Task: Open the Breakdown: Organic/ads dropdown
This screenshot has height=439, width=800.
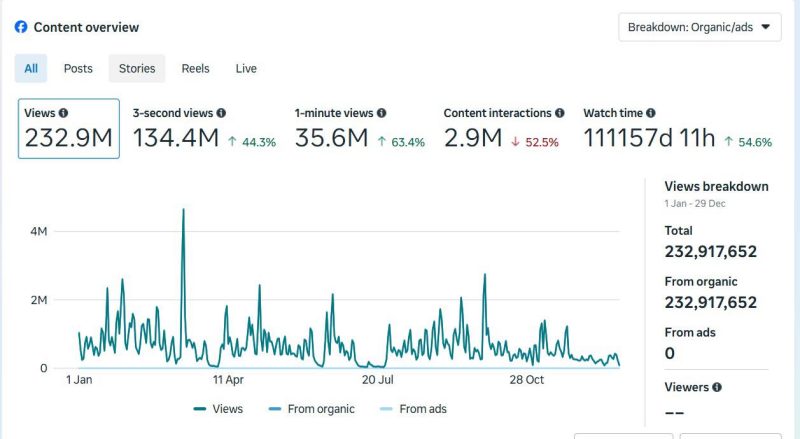Action: 699,28
